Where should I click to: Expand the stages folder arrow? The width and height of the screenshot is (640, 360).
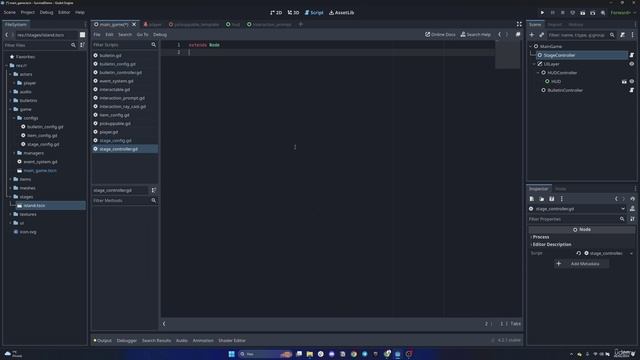click(11, 197)
